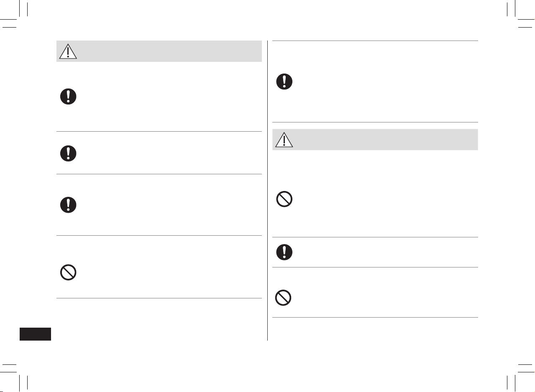
Task: Select the third exclamation icon in the left column
Action: 68,205
